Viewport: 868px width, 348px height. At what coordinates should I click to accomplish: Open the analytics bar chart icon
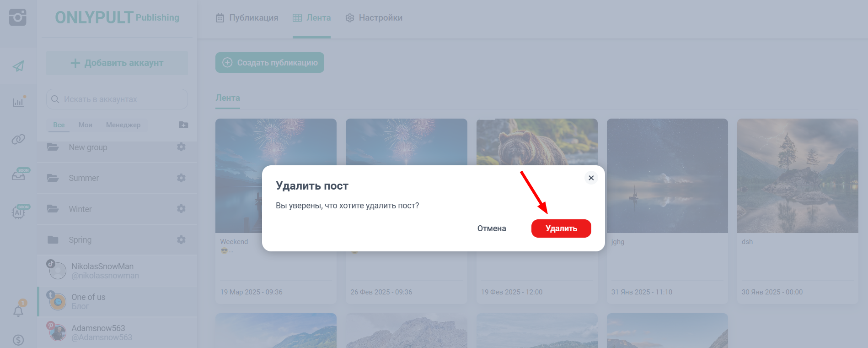(x=18, y=102)
